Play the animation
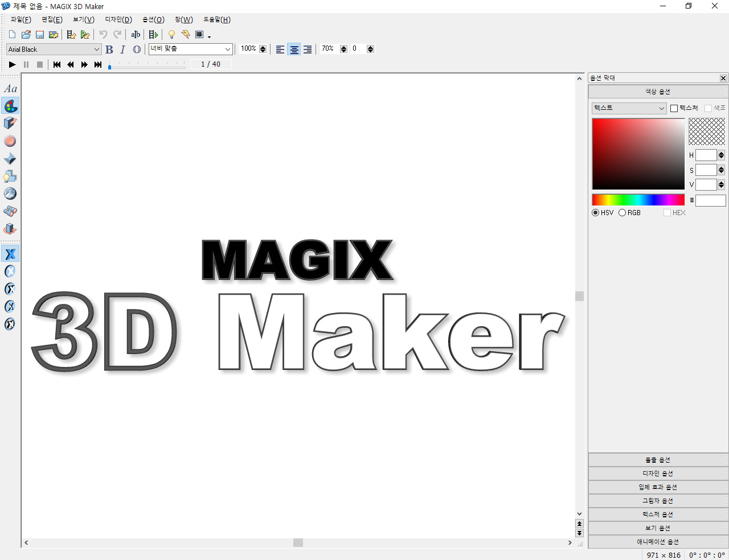The height and width of the screenshot is (560, 729). (12, 65)
